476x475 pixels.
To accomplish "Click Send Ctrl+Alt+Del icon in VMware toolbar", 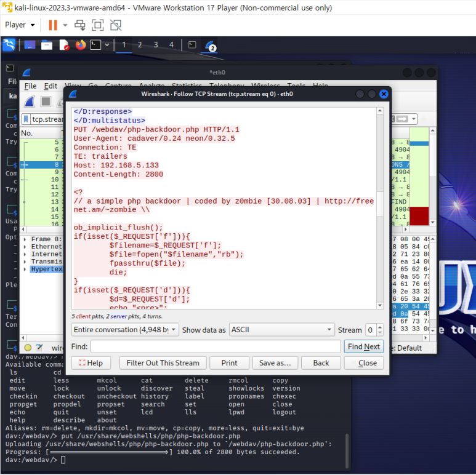I will pyautogui.click(x=80, y=25).
